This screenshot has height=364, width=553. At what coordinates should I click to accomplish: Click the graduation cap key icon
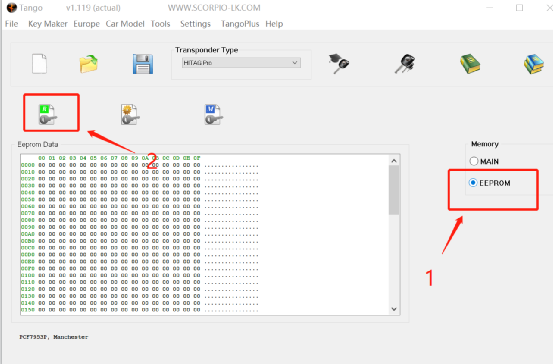tap(339, 63)
